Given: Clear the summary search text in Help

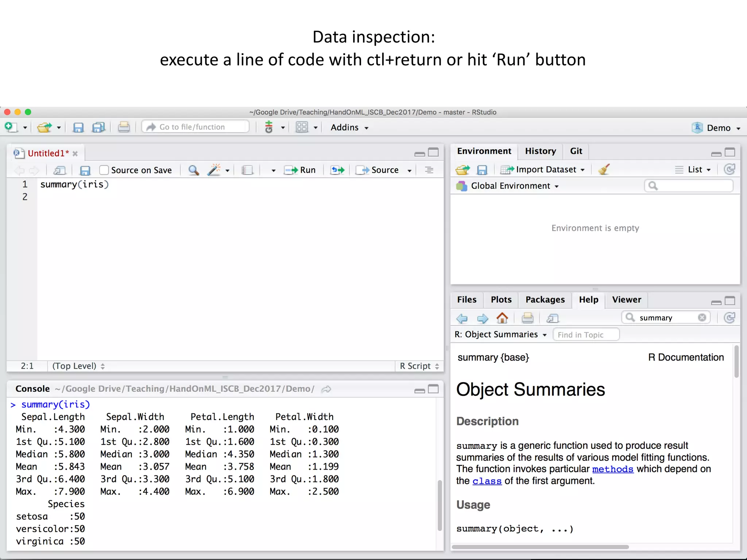Looking at the screenshot, I should (x=702, y=318).
